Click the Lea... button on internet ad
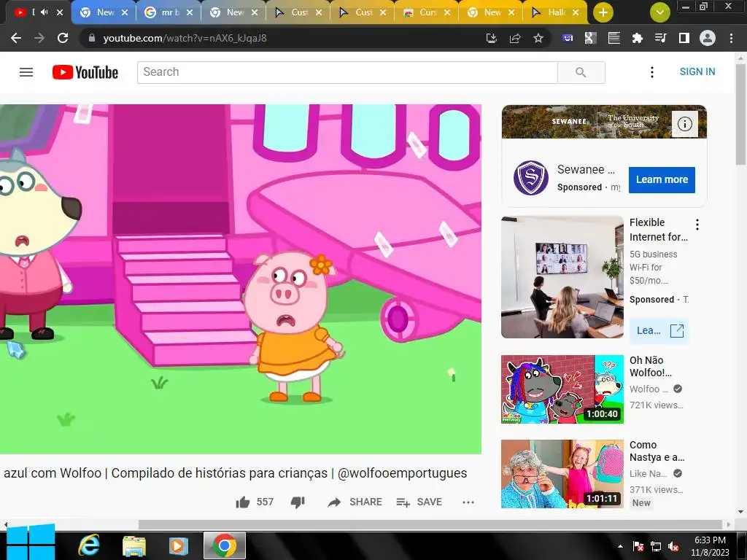Viewport: 747px width, 560px height. pyautogui.click(x=659, y=330)
